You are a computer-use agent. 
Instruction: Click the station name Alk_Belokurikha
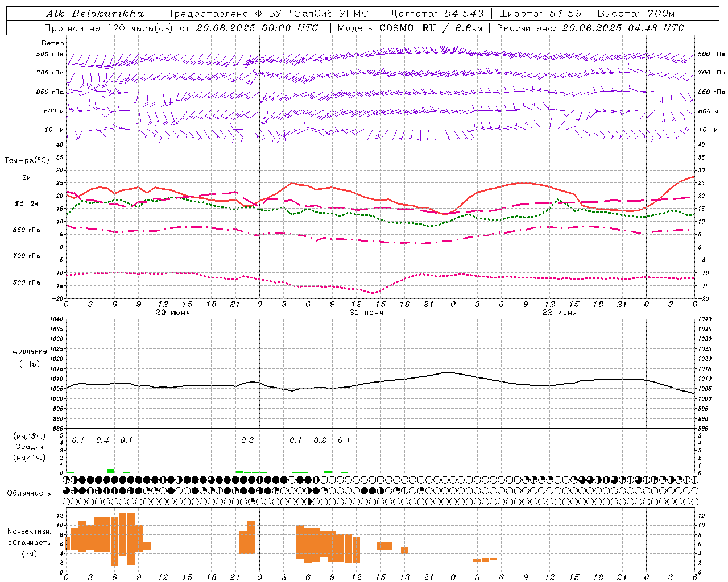coord(95,14)
